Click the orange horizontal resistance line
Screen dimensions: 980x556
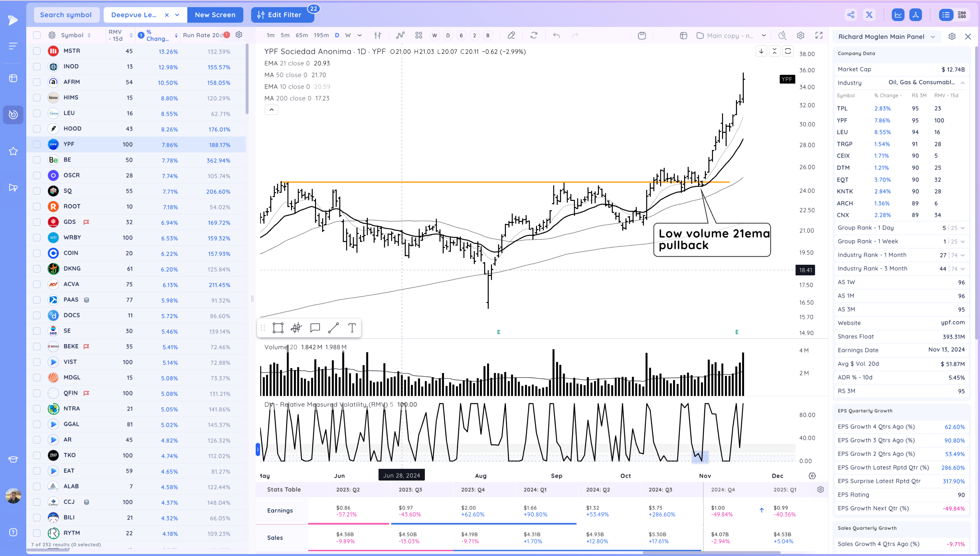(505, 182)
